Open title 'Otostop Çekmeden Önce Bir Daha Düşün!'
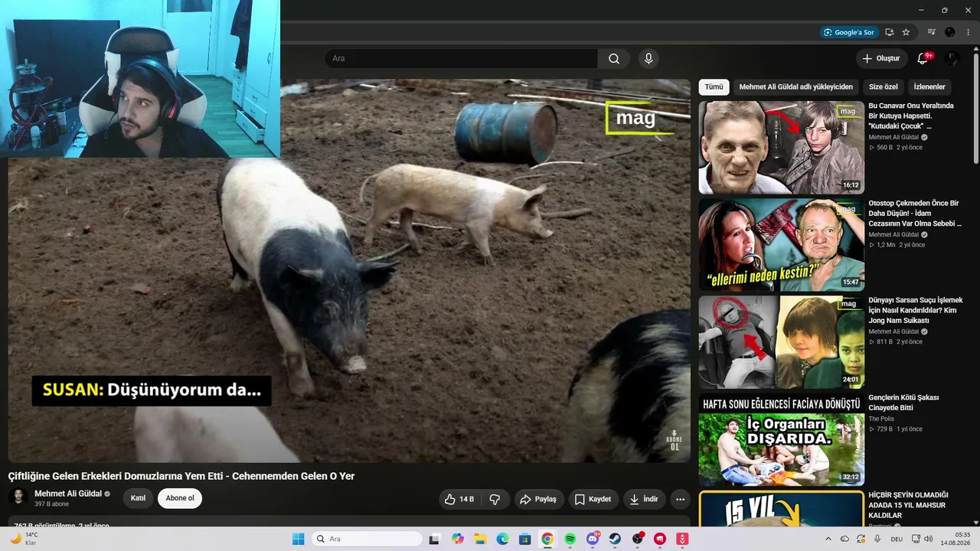Image resolution: width=980 pixels, height=551 pixels. (x=914, y=214)
